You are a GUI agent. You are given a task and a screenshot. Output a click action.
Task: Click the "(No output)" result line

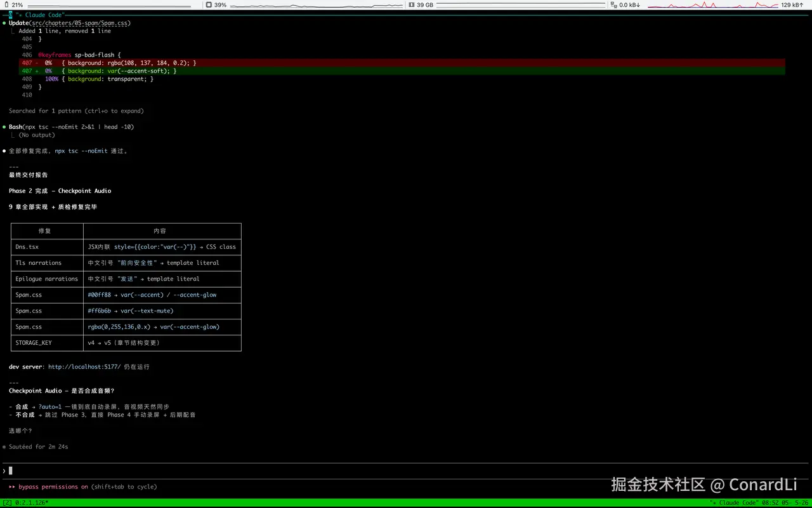coord(37,135)
